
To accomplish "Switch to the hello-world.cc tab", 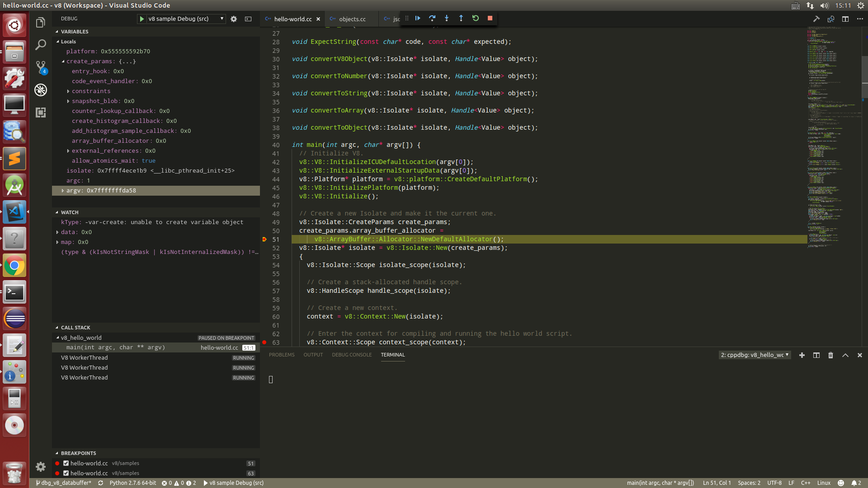I will [x=292, y=19].
